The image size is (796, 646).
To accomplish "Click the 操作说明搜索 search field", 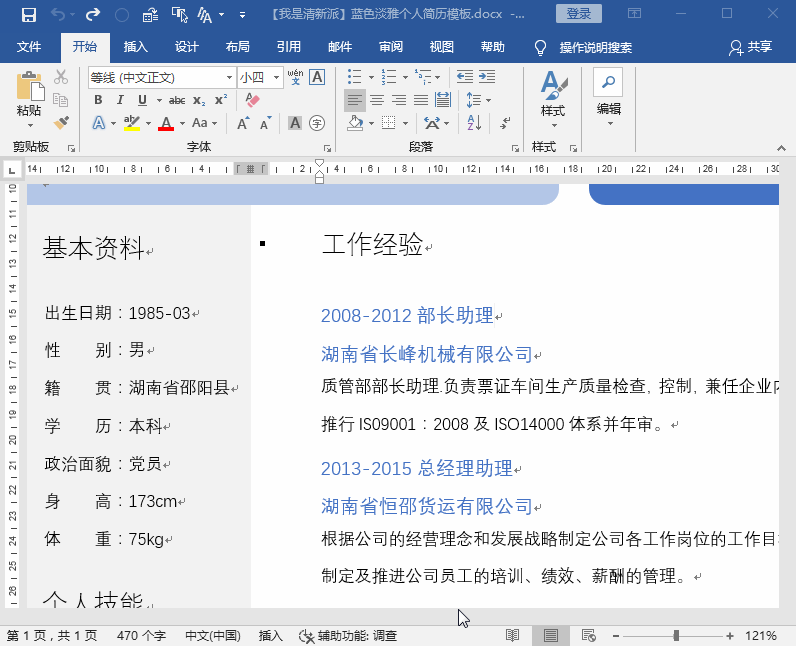I will click(x=595, y=48).
